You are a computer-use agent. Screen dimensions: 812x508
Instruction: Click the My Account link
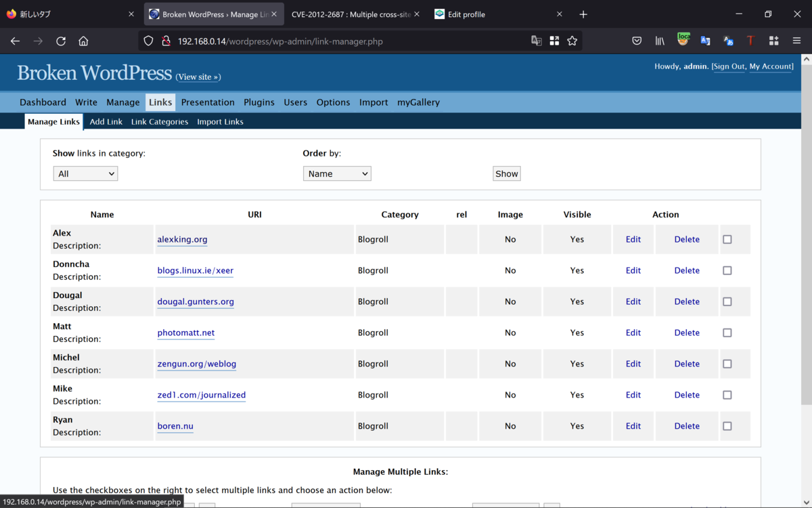[x=771, y=66]
